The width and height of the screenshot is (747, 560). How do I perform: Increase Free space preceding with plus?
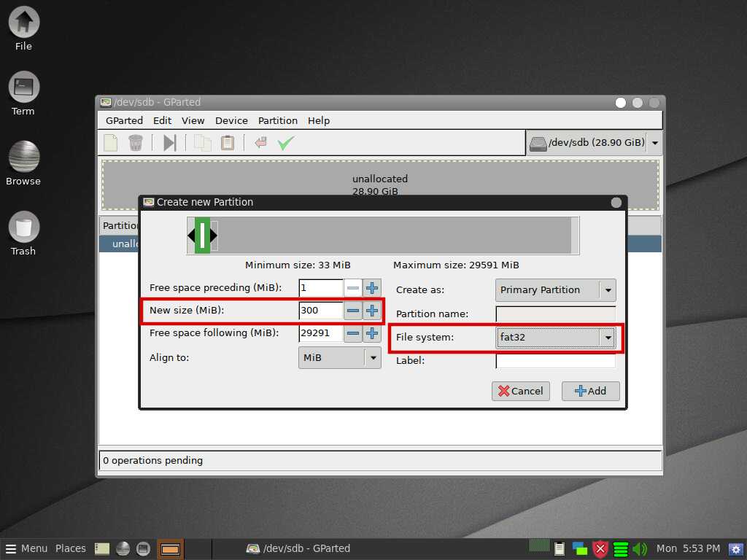372,289
